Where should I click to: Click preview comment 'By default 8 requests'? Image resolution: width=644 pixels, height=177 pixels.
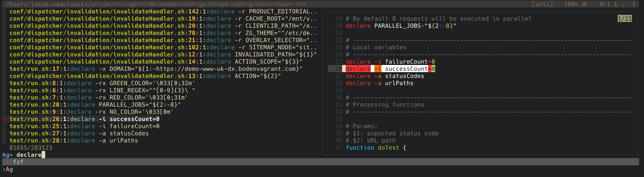(439, 19)
